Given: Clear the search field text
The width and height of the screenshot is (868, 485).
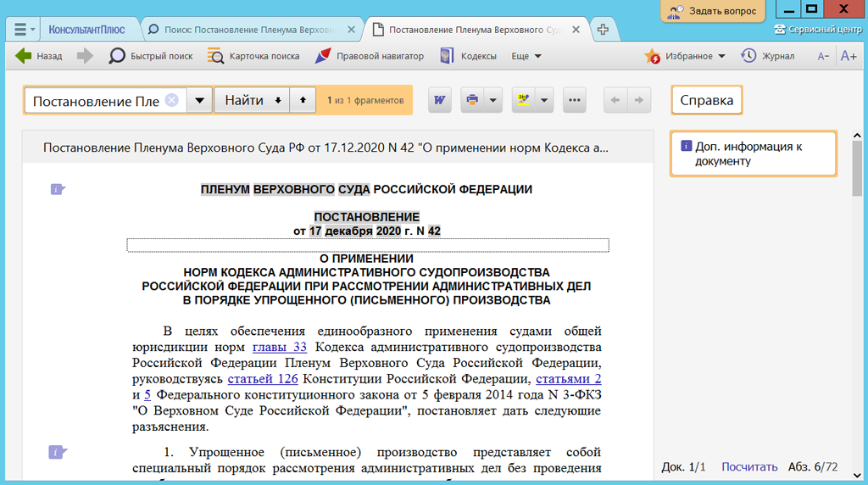Looking at the screenshot, I should pos(172,100).
